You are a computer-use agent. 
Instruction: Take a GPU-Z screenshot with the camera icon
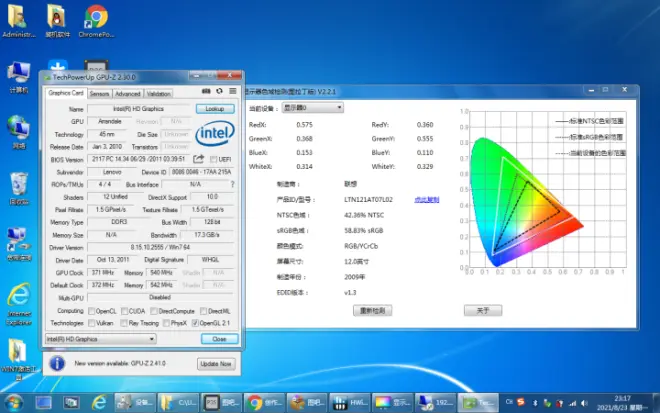point(206,91)
